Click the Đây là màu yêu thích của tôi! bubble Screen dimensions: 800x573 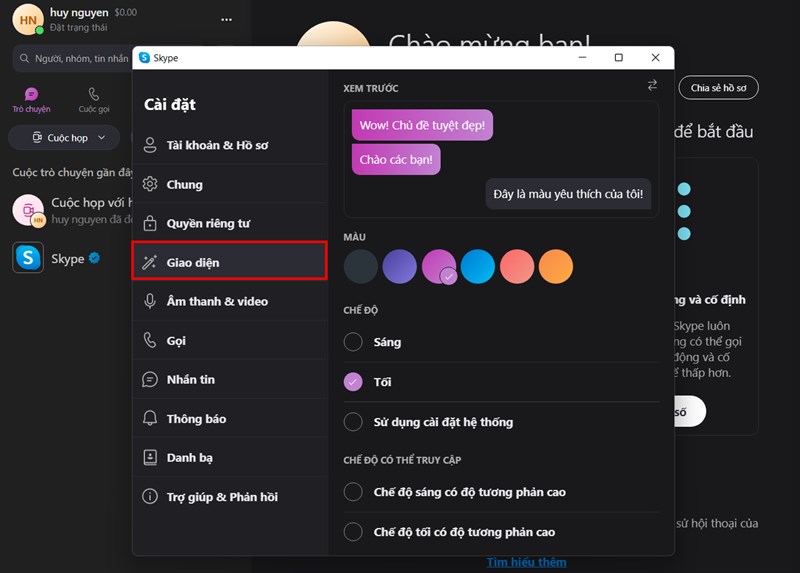[x=568, y=194]
